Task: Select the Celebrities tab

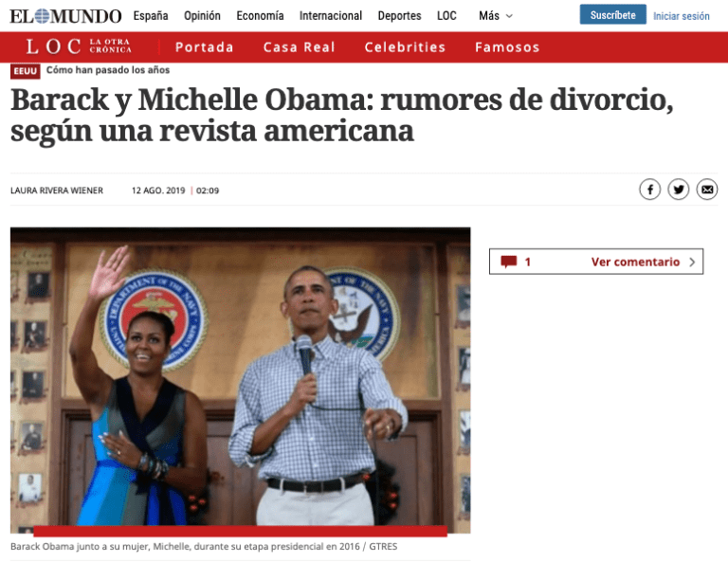Action: 405,46
